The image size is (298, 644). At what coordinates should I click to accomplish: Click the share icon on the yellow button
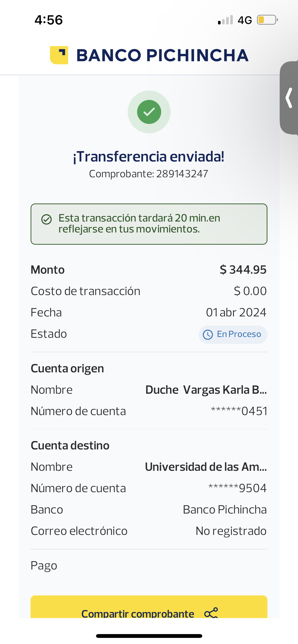[x=211, y=613]
